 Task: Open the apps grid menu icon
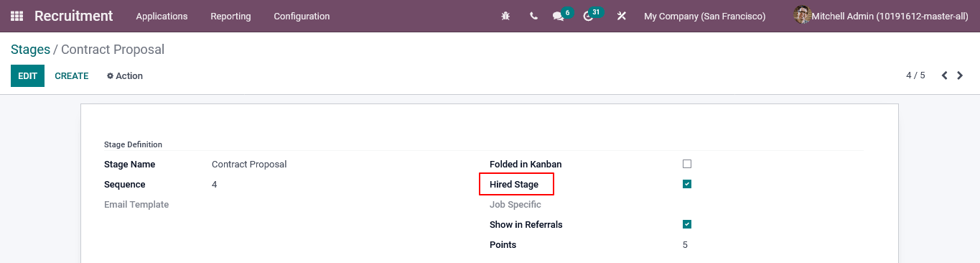17,16
